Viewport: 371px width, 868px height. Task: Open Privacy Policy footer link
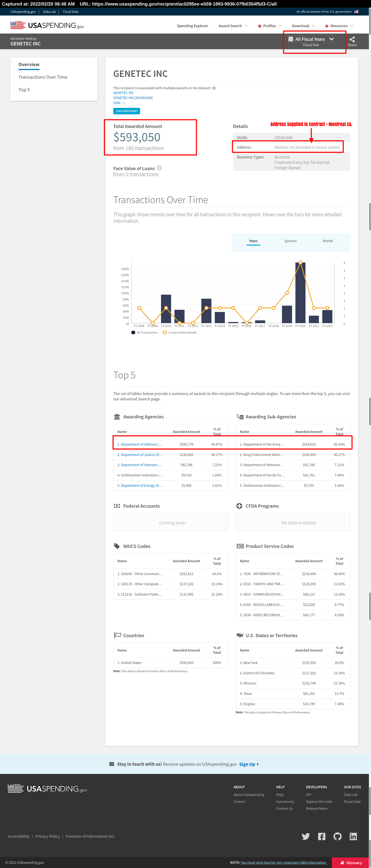[x=48, y=836]
